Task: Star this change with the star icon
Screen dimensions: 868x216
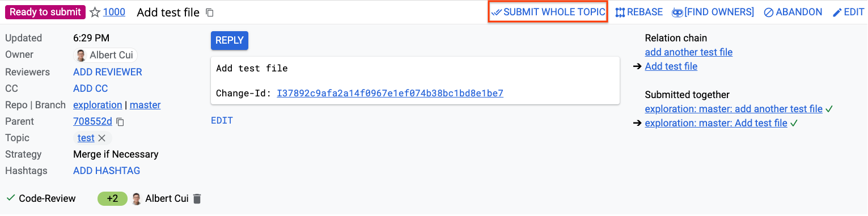Action: 95,12
